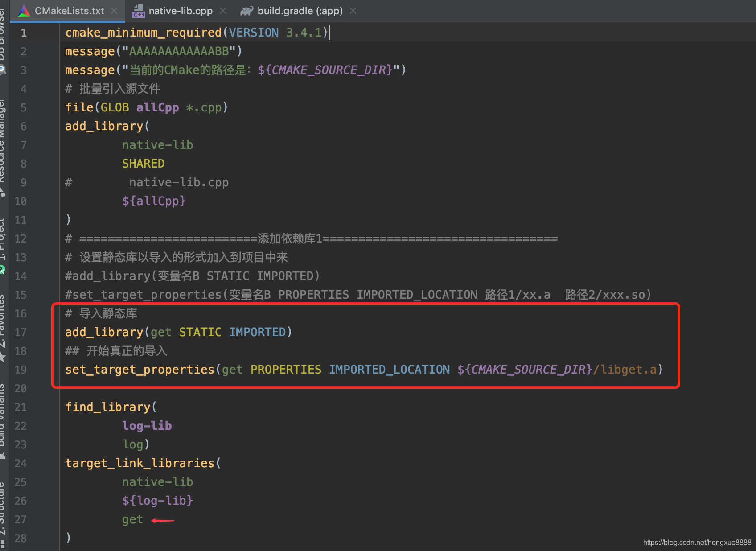Click commented #add_library(变量名B STATIC IMPORTED)
Viewport: 756px width, 551px height.
tap(193, 276)
